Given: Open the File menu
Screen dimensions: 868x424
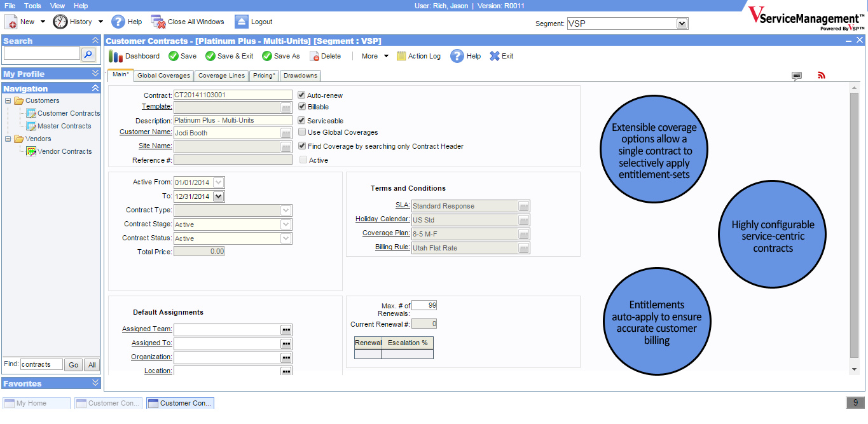Looking at the screenshot, I should point(10,6).
